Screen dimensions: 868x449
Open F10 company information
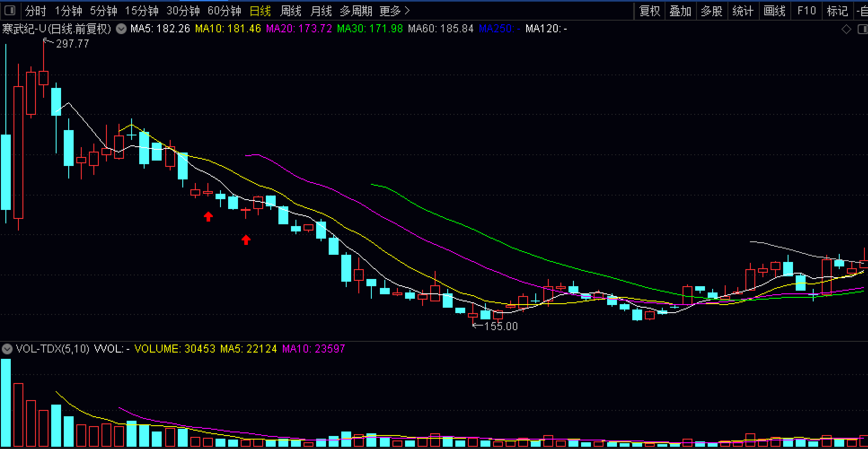pos(806,11)
